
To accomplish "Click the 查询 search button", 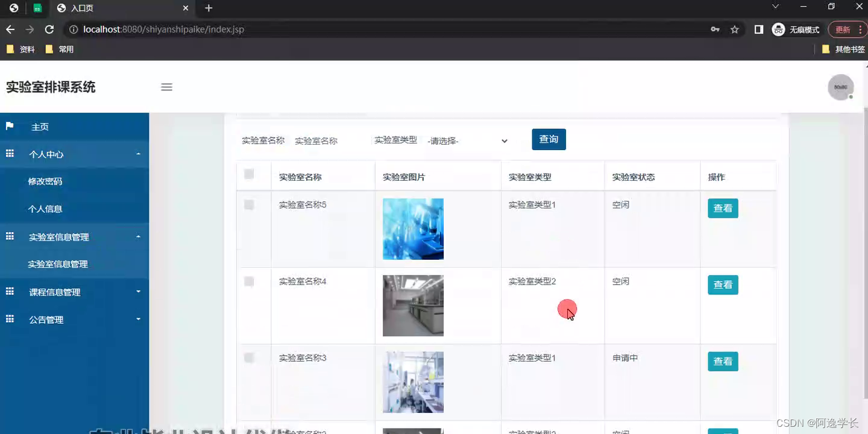I will click(x=549, y=139).
